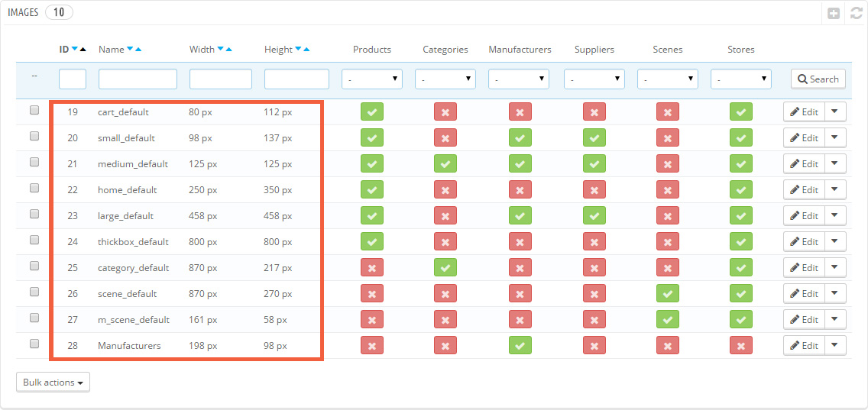
Task: Sort ID column descending arrow
Action: (x=75, y=49)
